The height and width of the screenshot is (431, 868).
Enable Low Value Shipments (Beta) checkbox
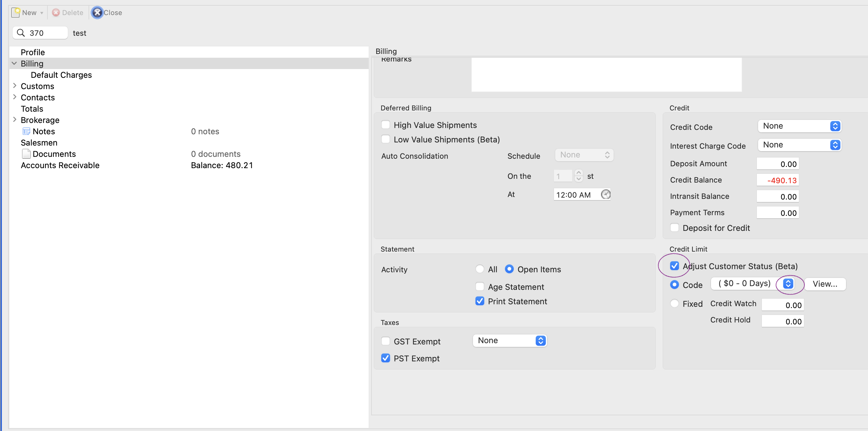[x=385, y=139]
